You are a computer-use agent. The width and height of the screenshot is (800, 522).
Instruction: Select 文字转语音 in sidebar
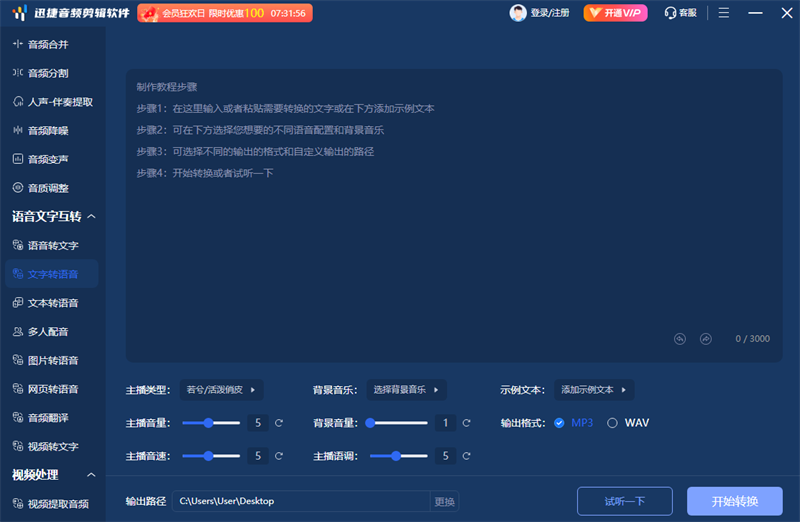[51, 274]
